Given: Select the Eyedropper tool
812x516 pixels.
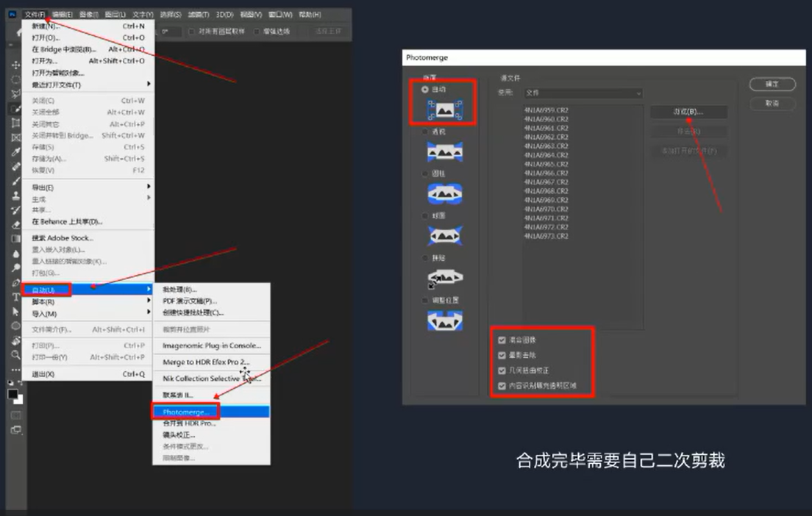Looking at the screenshot, I should (x=15, y=152).
